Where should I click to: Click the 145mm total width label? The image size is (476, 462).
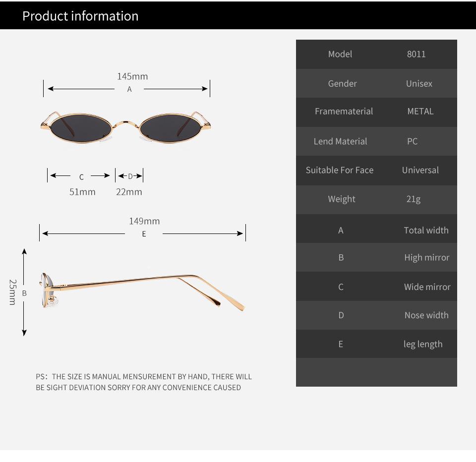tap(133, 76)
